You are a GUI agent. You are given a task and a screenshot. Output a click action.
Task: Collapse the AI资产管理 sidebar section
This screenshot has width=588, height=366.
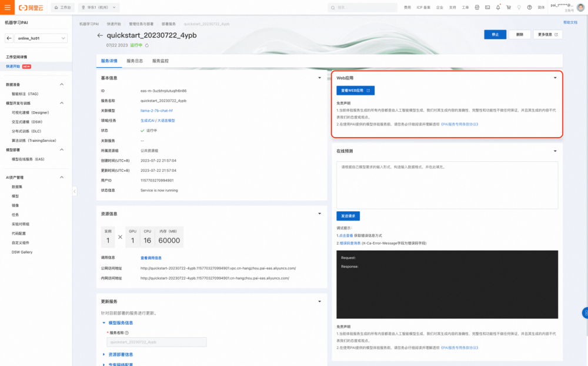(x=62, y=177)
